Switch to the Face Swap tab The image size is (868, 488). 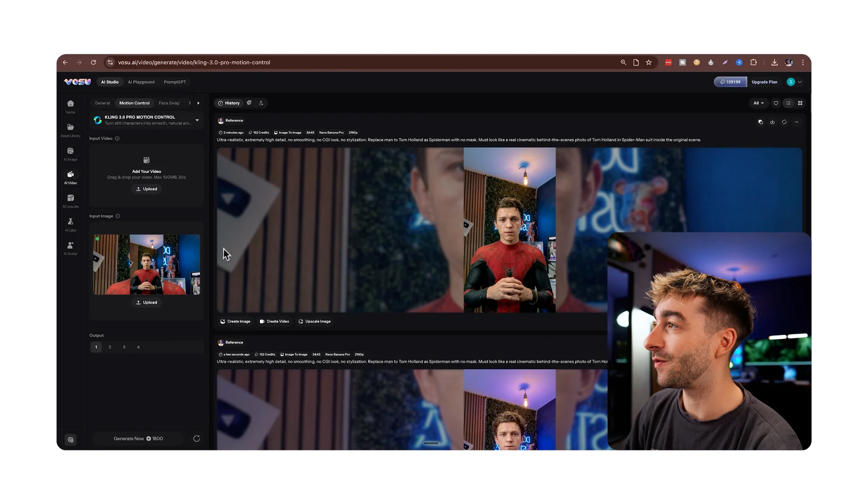169,103
